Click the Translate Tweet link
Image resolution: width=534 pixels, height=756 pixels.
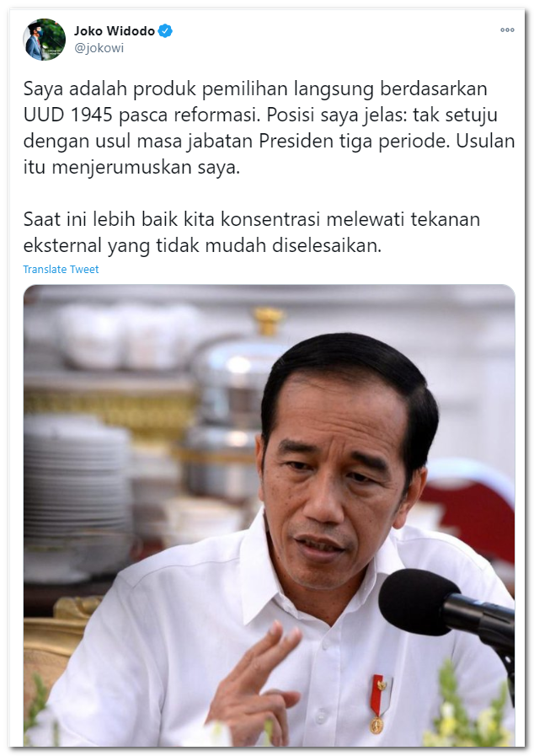point(61,270)
